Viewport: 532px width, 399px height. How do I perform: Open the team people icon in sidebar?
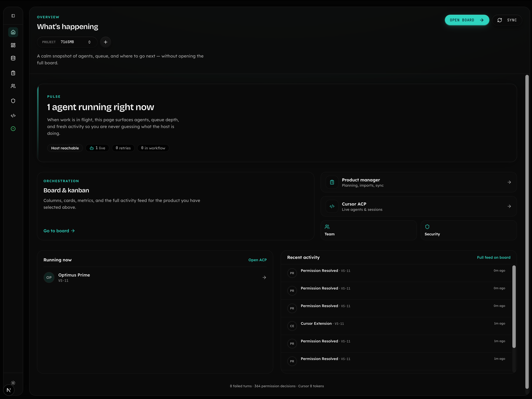13,86
